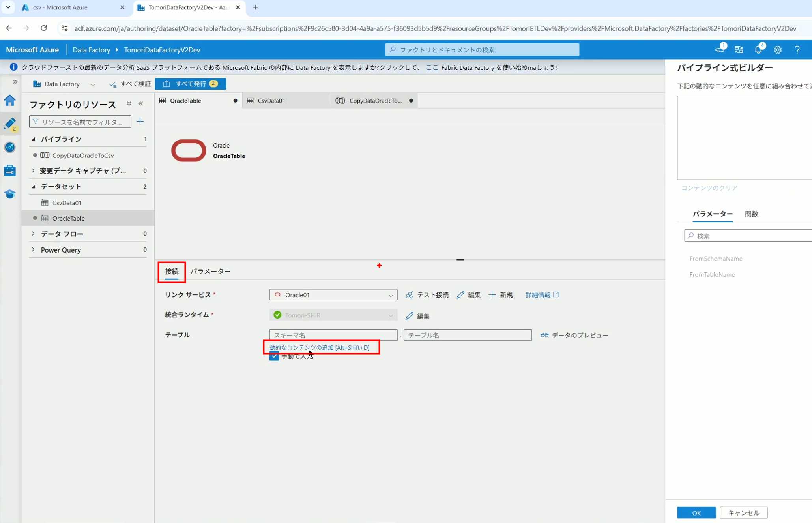812x523 pixels.
Task: Expand the データ フロー tree section
Action: pyautogui.click(x=33, y=234)
